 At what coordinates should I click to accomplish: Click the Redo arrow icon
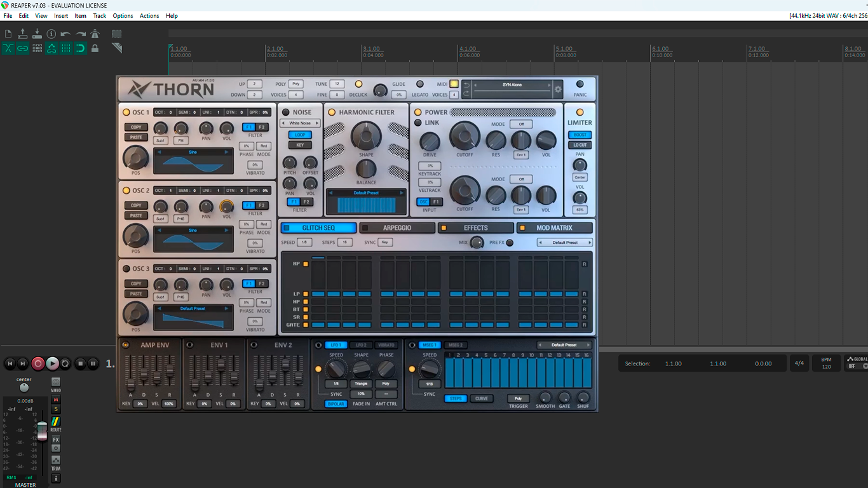[x=81, y=34]
